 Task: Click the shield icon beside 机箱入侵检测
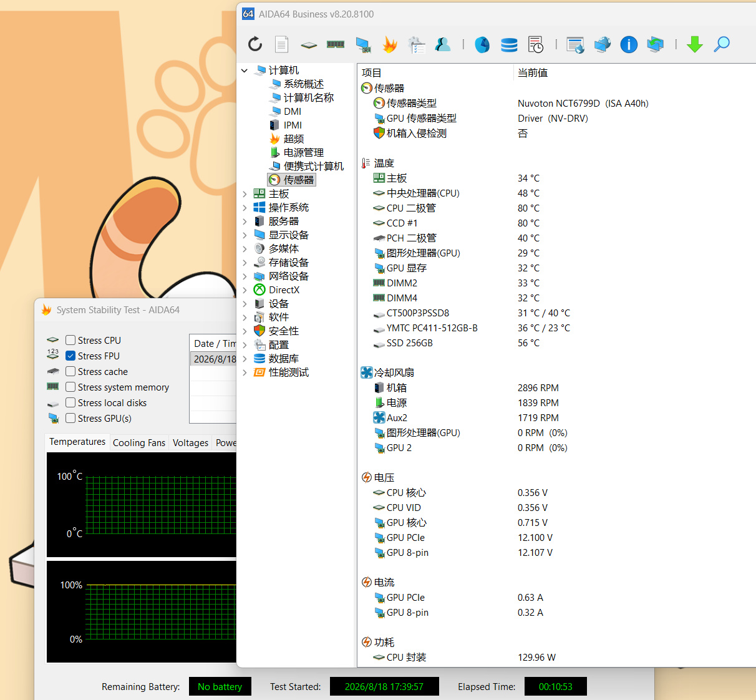click(x=379, y=133)
